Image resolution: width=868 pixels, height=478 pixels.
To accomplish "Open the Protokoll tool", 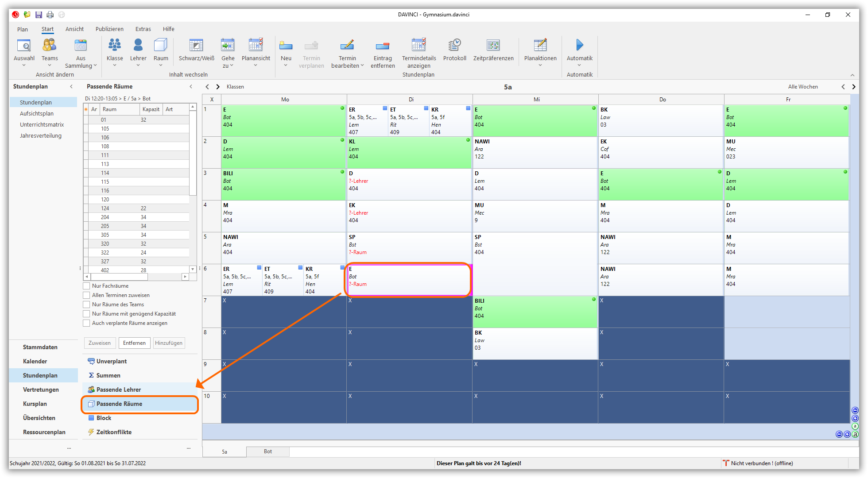I will pyautogui.click(x=454, y=45).
